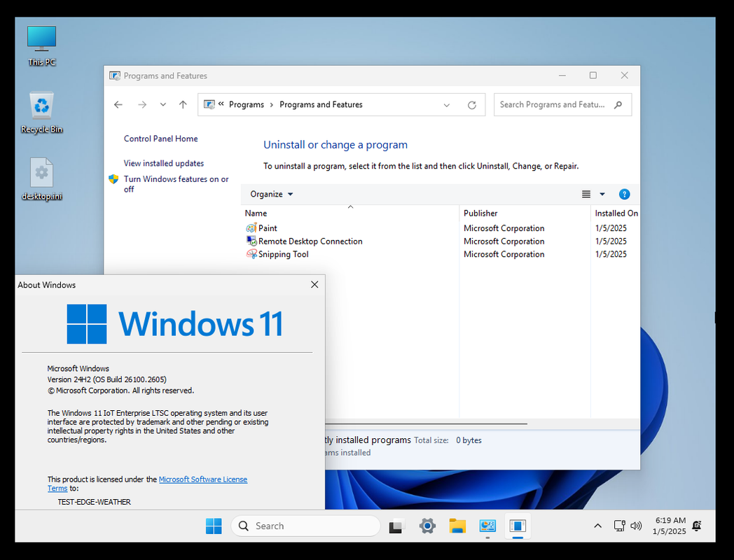This screenshot has width=734, height=560.
Task: Click the Forward arrow in Programs and Features
Action: (x=142, y=105)
